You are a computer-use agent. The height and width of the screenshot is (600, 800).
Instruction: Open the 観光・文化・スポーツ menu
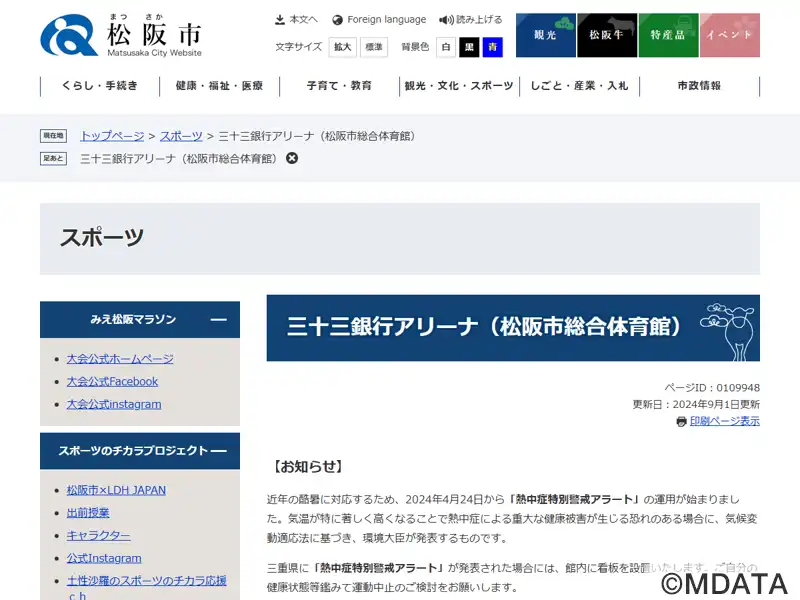(x=459, y=86)
